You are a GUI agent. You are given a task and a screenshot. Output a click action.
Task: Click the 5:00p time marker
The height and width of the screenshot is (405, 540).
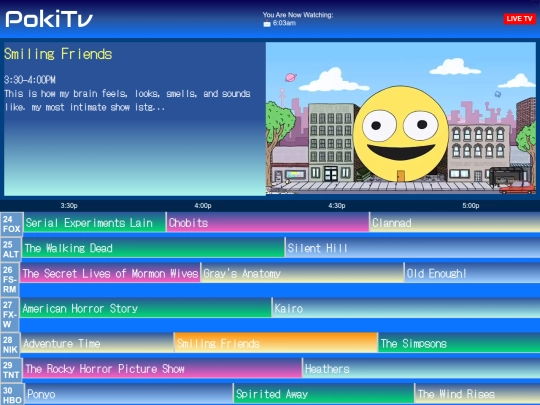click(470, 206)
